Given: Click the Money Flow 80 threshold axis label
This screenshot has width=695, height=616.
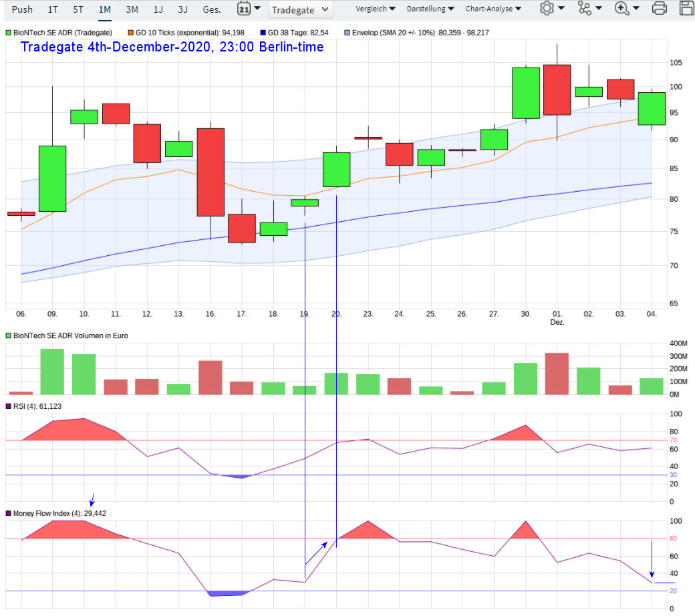Looking at the screenshot, I should pos(674,539).
